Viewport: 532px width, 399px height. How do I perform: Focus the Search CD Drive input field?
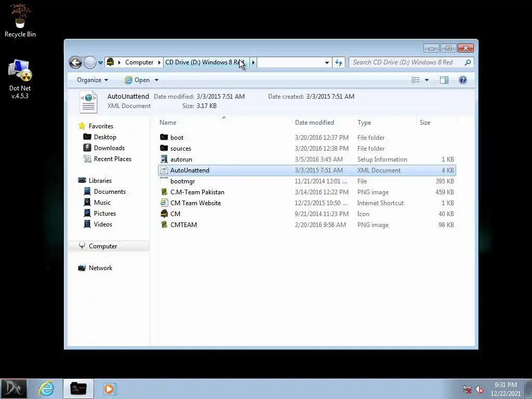406,62
